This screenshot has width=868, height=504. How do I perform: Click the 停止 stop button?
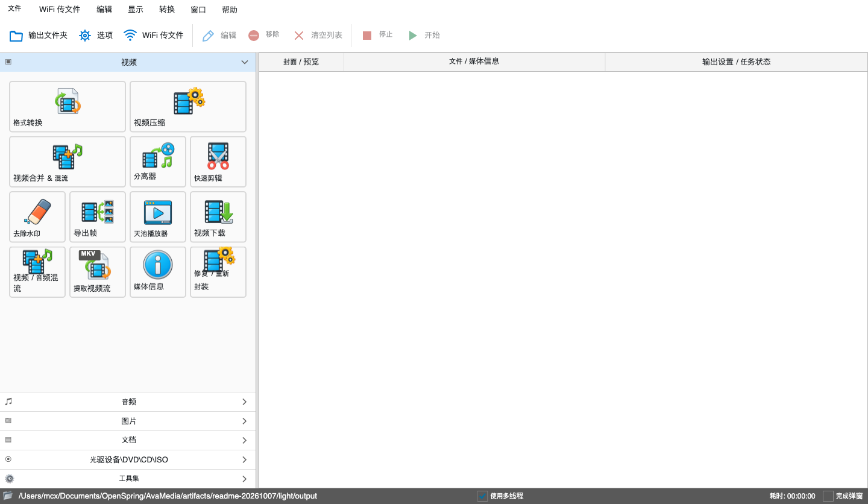coord(377,35)
